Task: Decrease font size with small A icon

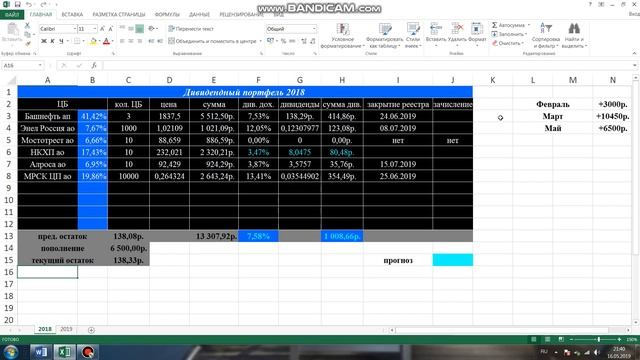Action: [110, 29]
